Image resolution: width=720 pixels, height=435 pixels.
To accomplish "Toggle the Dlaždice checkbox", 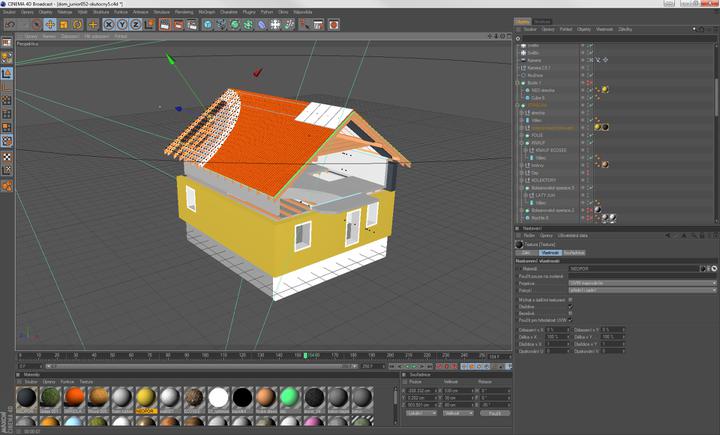I will pos(570,307).
